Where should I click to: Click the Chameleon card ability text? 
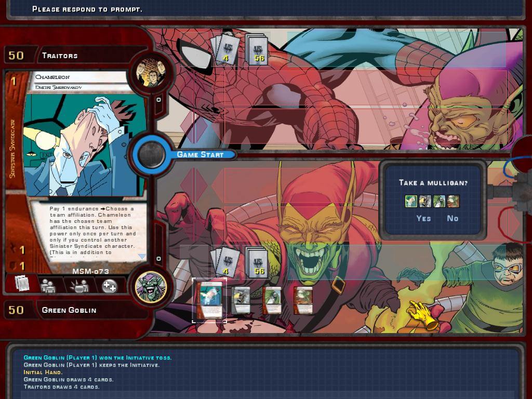[x=92, y=231]
